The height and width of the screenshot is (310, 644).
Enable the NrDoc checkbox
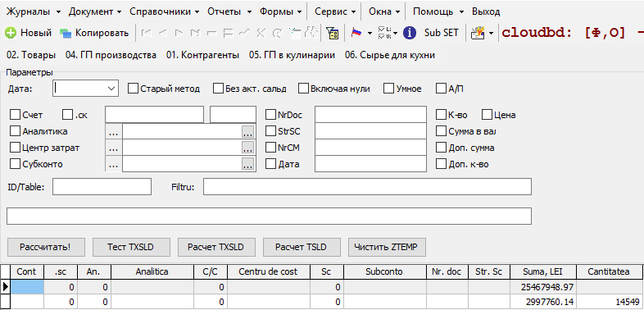[270, 115]
